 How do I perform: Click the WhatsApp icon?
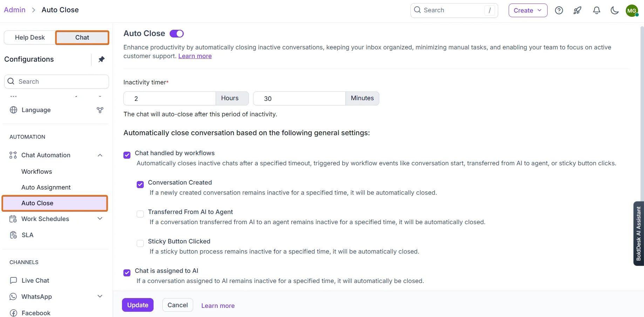[13, 297]
